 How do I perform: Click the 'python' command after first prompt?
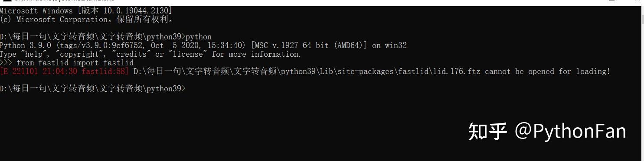199,37
